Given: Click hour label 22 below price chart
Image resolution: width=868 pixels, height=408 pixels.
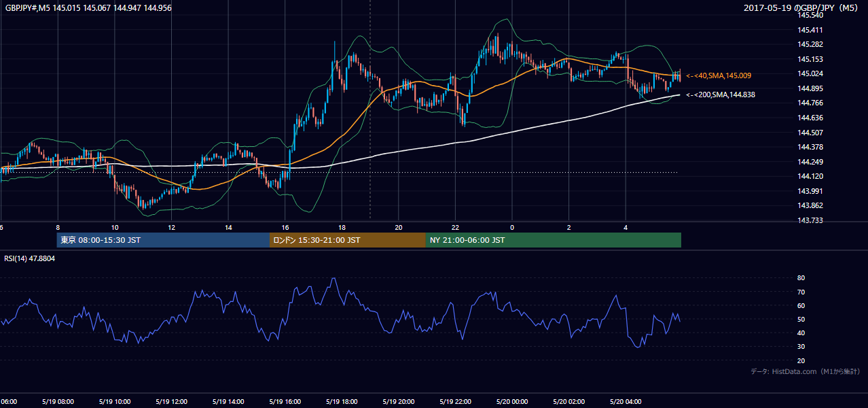Looking at the screenshot, I should point(456,228).
